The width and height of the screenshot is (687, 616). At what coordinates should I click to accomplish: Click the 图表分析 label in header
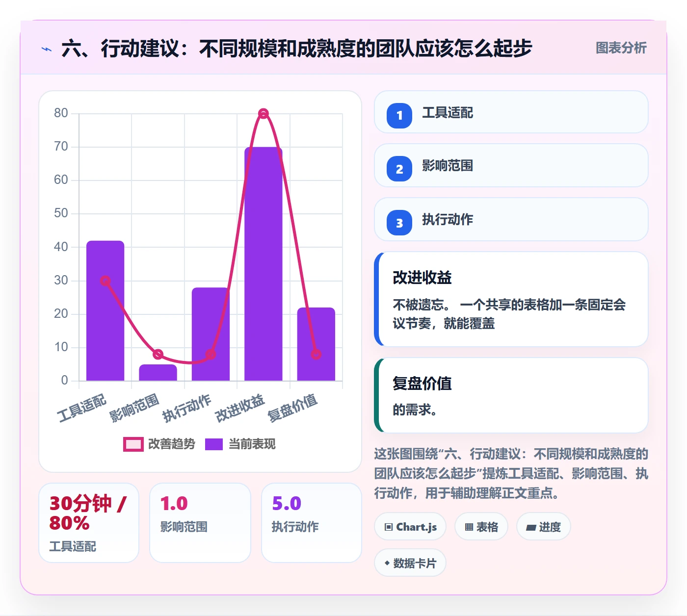coord(621,48)
